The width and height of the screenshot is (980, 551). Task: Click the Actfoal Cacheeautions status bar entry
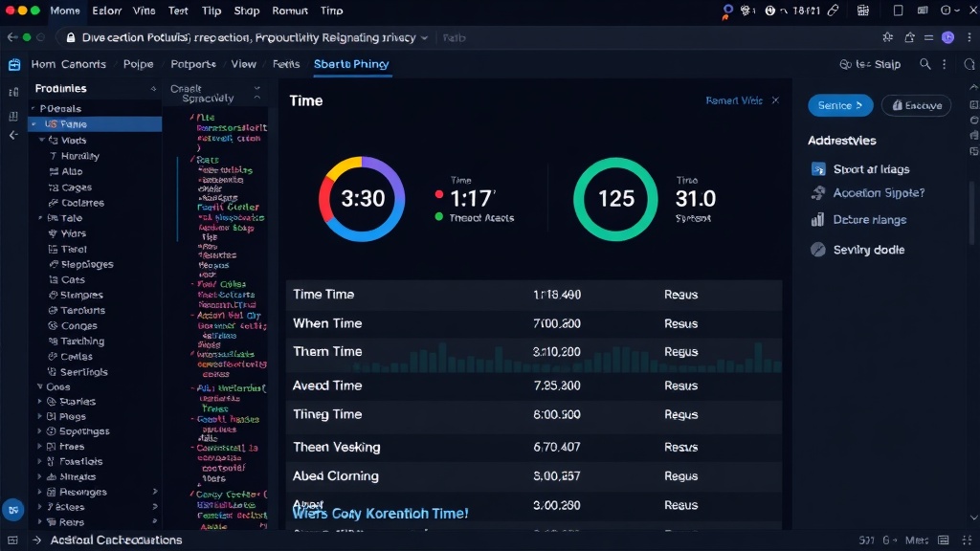point(116,540)
